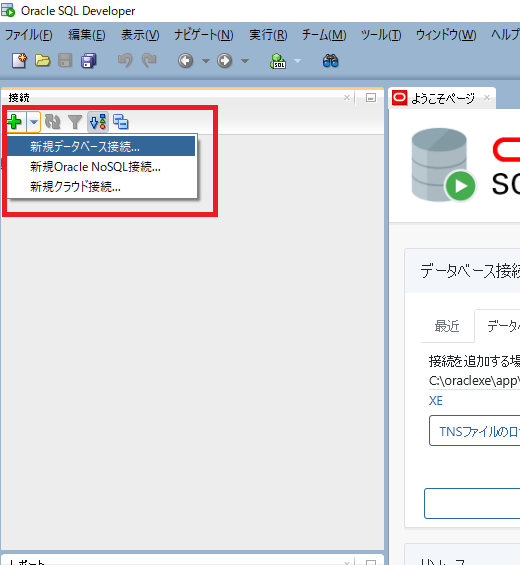520x565 pixels.
Task: Select 新規クラウド接続... menu item
Action: coord(101,187)
